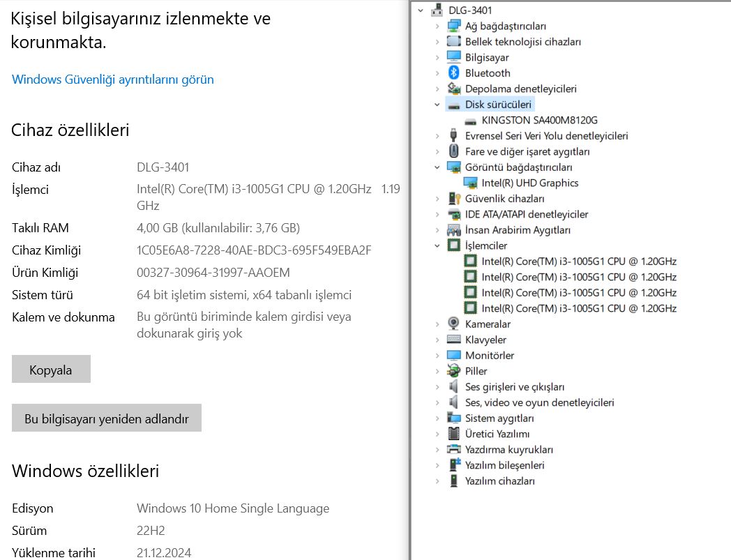Open Windows Güvenliği ayrıntılarını görün link

click(x=113, y=80)
